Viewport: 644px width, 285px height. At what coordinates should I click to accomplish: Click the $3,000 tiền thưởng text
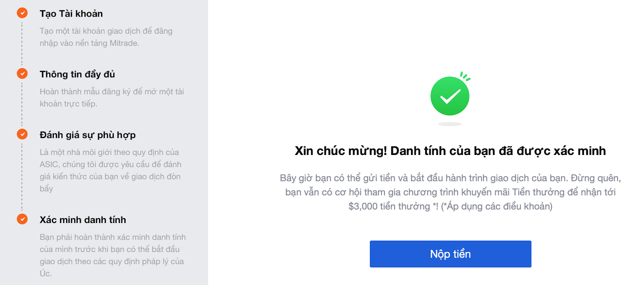(x=389, y=207)
